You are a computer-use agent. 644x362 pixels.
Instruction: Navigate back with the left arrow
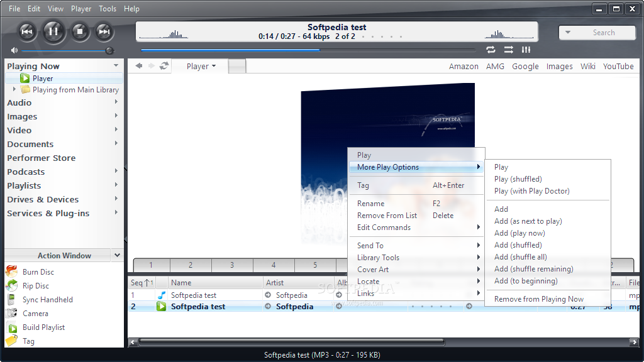click(x=139, y=65)
